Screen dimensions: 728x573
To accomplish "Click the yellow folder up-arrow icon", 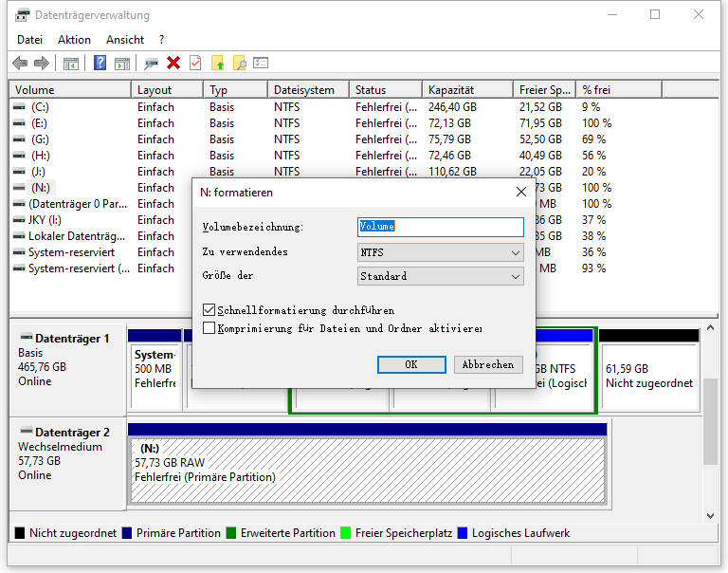I will pos(218,63).
